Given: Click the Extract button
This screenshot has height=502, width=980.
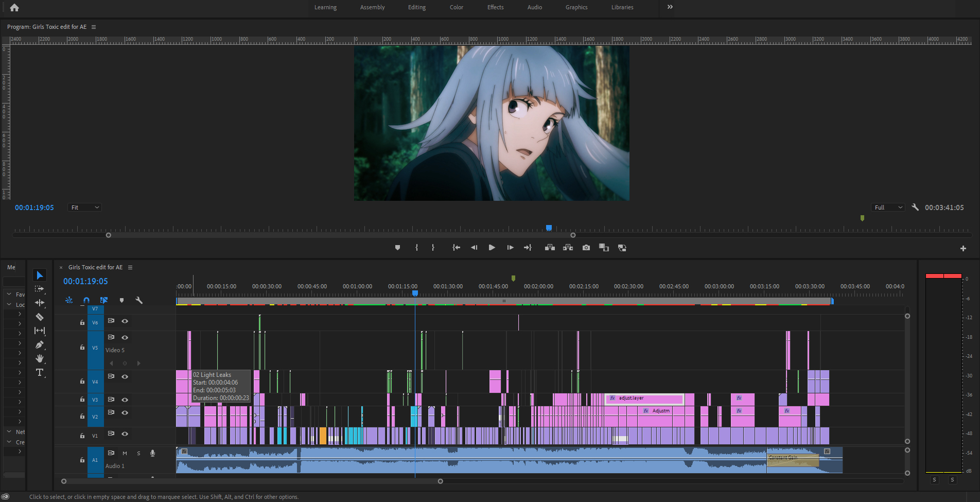Looking at the screenshot, I should [568, 248].
